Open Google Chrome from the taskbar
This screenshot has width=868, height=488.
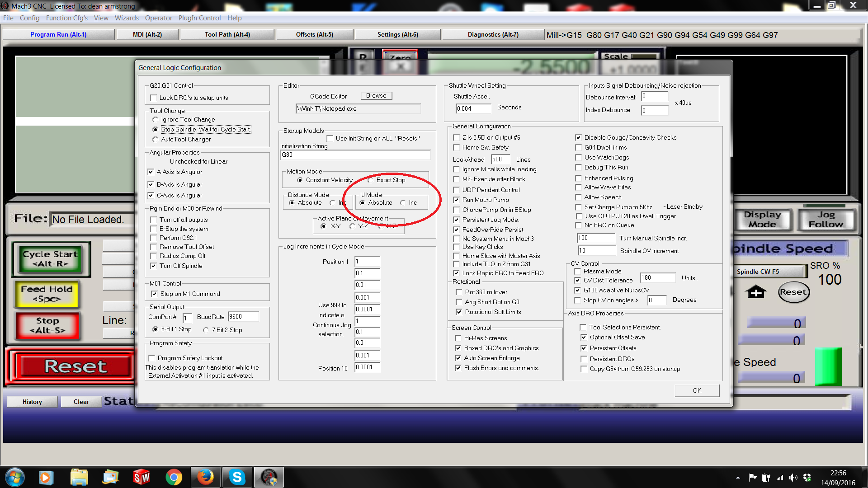click(x=174, y=477)
